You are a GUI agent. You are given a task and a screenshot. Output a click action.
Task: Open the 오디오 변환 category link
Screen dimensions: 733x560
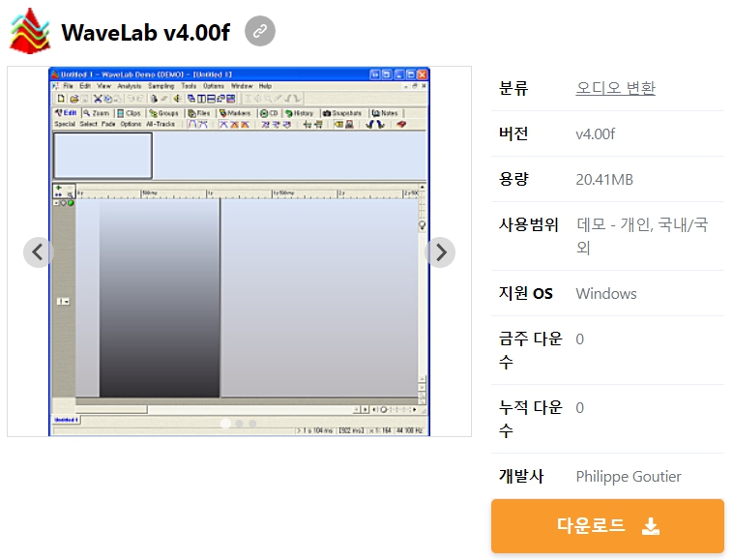click(x=615, y=88)
